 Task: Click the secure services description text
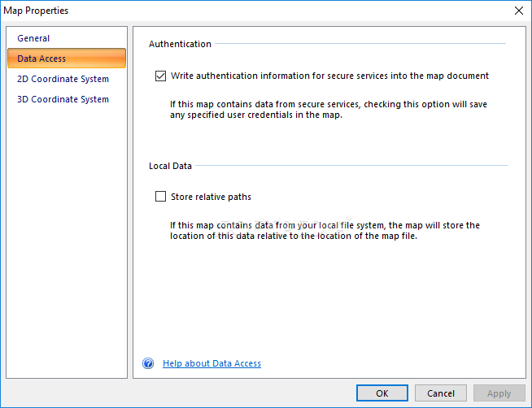329,110
